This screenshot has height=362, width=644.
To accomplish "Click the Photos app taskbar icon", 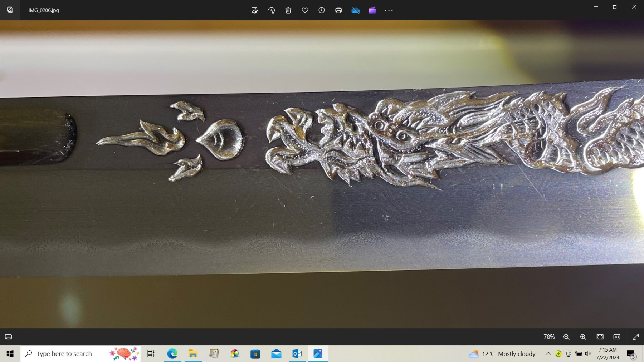I will click(318, 353).
